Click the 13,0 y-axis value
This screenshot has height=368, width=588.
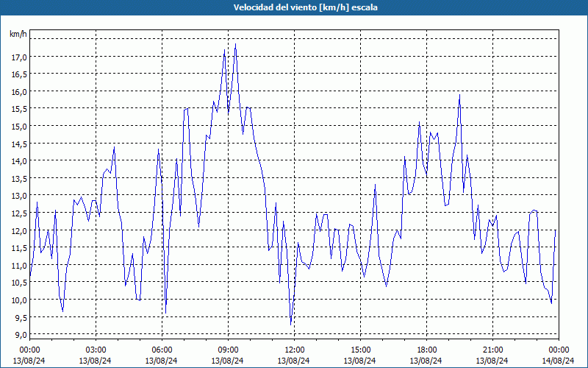[x=20, y=196]
